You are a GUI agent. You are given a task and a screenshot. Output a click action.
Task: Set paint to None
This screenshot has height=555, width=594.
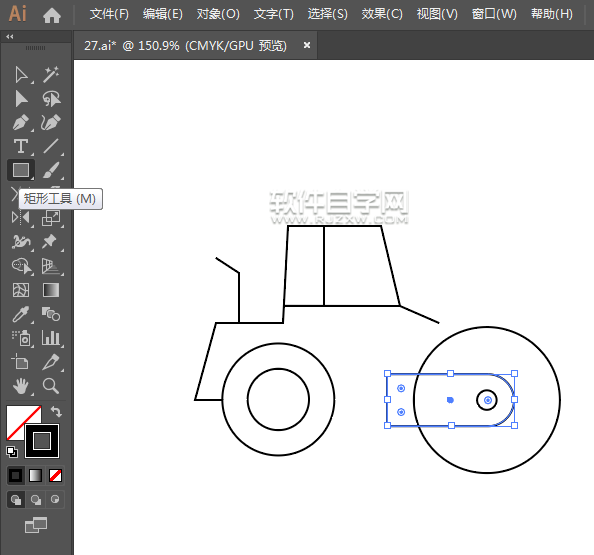pyautogui.click(x=55, y=475)
